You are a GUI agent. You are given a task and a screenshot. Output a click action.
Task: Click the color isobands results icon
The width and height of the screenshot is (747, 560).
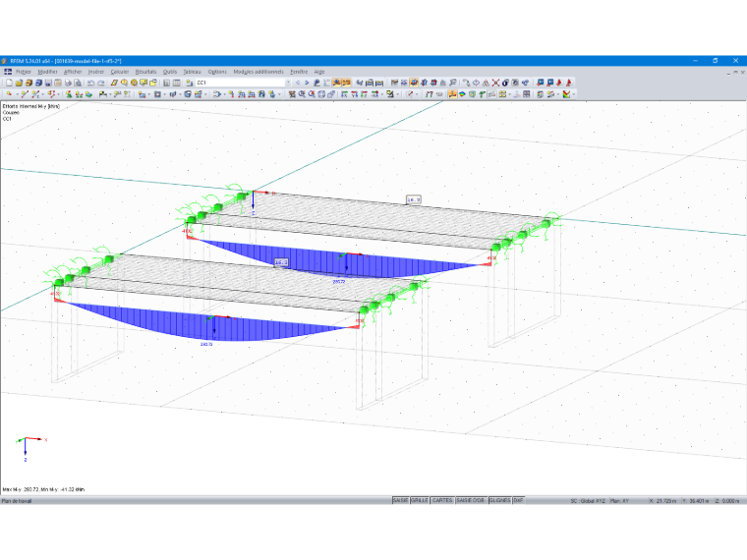pos(462,93)
